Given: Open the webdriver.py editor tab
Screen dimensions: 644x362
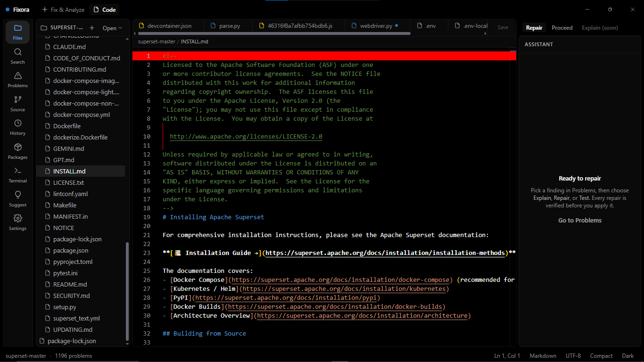Looking at the screenshot, I should [x=377, y=26].
